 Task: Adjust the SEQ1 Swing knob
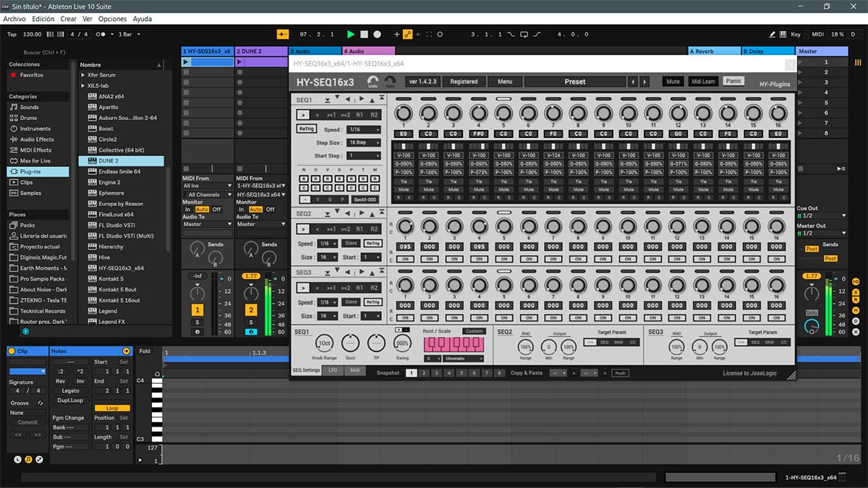tap(402, 343)
